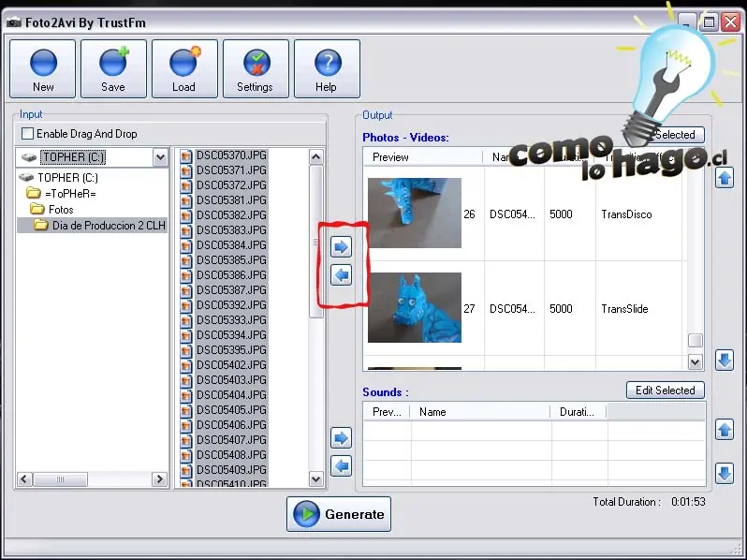Screen dimensions: 747x560
Task: Click Name column header in Sounds list
Action: [479, 412]
